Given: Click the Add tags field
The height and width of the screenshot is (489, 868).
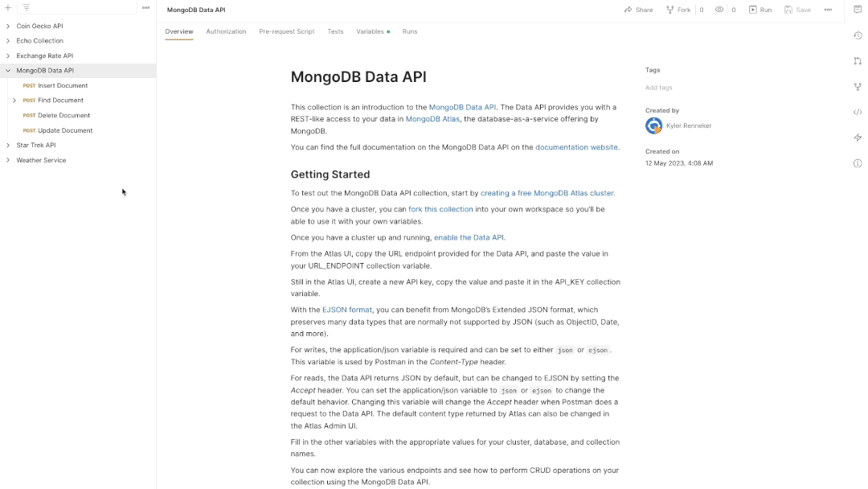Looking at the screenshot, I should pyautogui.click(x=658, y=88).
